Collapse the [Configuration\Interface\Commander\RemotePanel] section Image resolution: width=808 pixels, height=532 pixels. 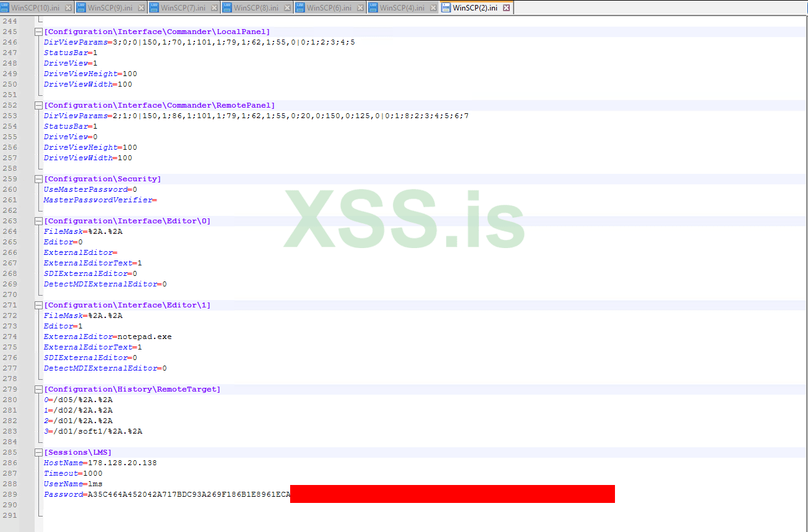click(38, 105)
